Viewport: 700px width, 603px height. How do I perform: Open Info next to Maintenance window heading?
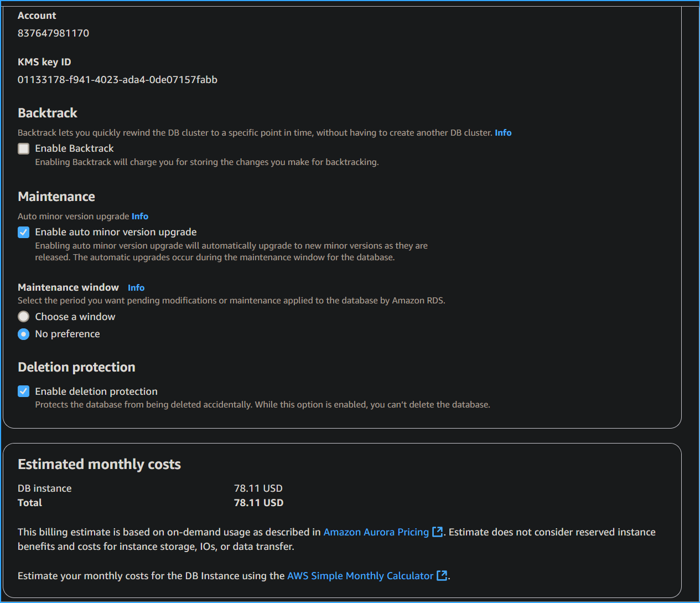[136, 287]
